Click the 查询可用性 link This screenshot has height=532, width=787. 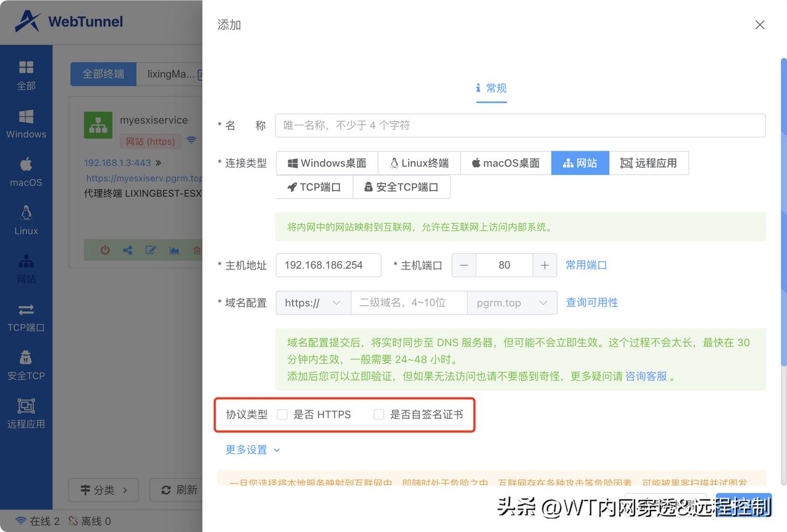592,302
